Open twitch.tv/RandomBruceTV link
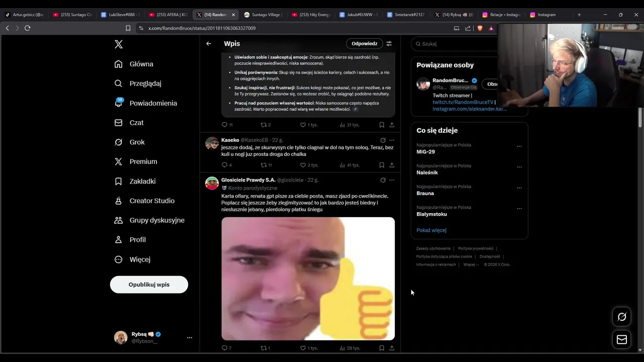The height and width of the screenshot is (362, 644). tap(463, 102)
